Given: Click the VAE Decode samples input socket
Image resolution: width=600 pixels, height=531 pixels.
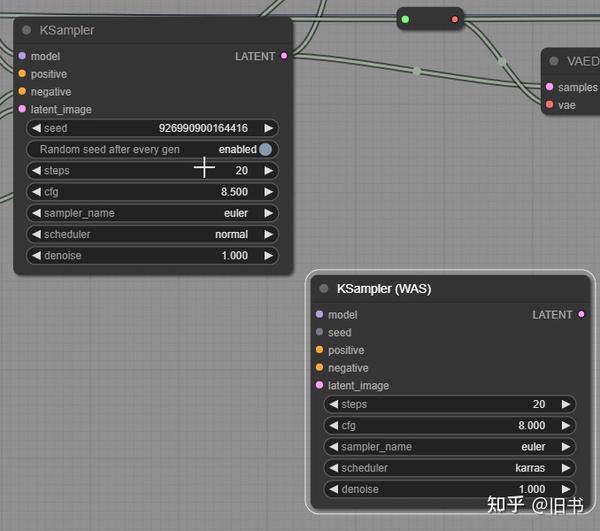Looking at the screenshot, I should coord(549,87).
